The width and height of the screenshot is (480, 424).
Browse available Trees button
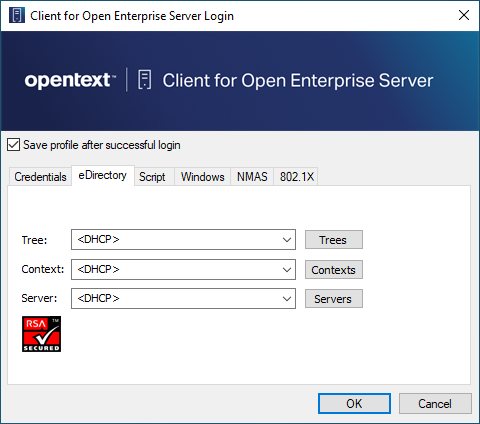click(334, 240)
